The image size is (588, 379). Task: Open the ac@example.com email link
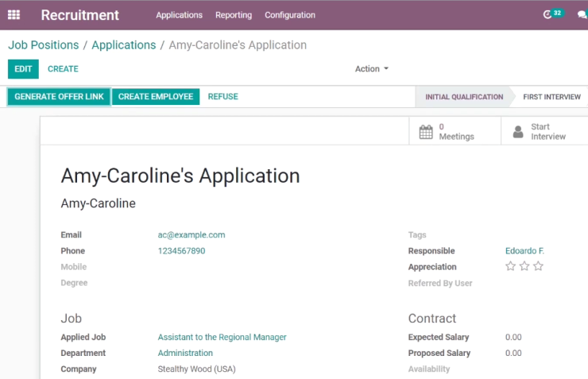(191, 235)
